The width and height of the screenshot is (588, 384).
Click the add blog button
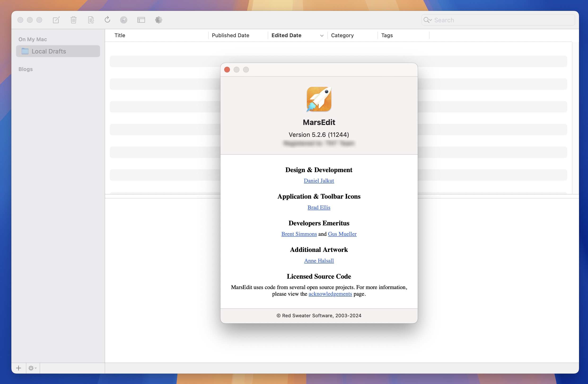pyautogui.click(x=18, y=368)
